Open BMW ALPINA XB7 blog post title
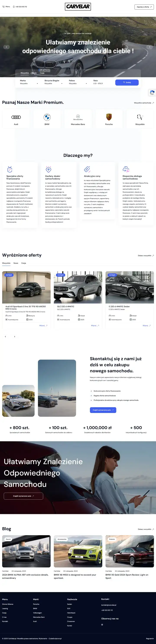Viewport: 156px width, 644px height. (25, 576)
